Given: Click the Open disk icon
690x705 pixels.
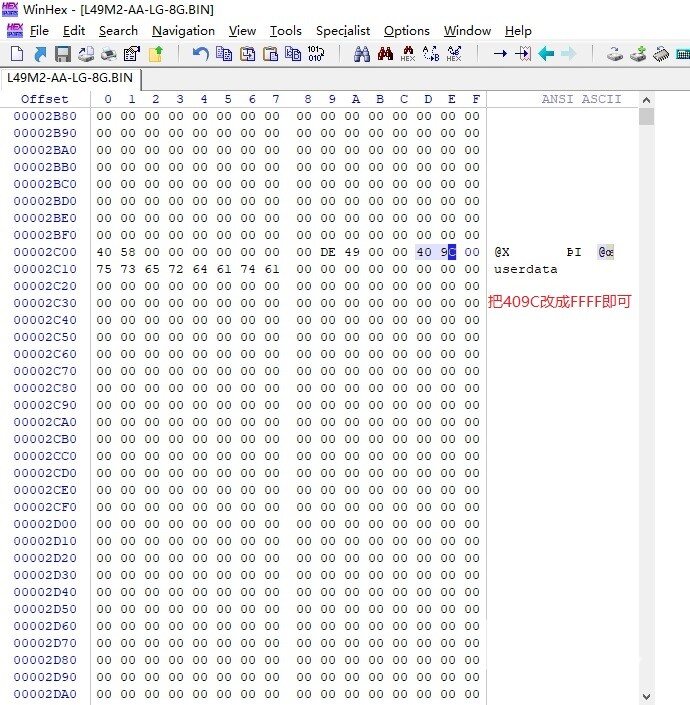Looking at the screenshot, I should coord(614,54).
